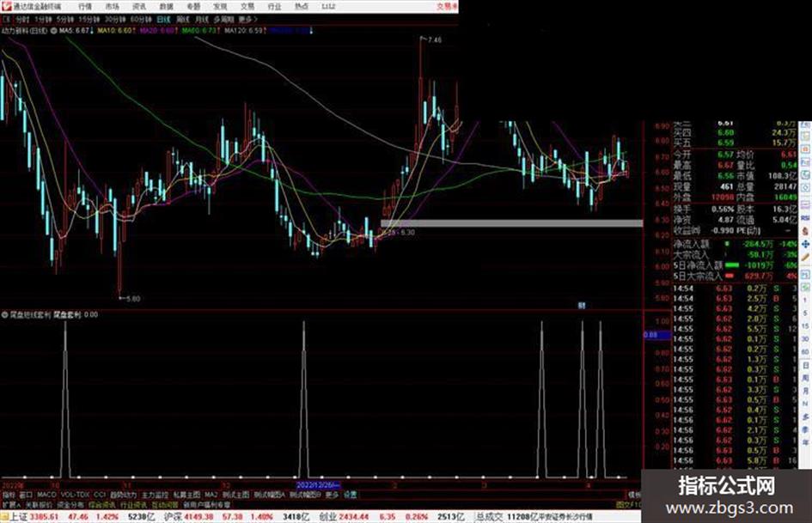
Task: Select the pencil drawing tool icon
Action: point(805,257)
